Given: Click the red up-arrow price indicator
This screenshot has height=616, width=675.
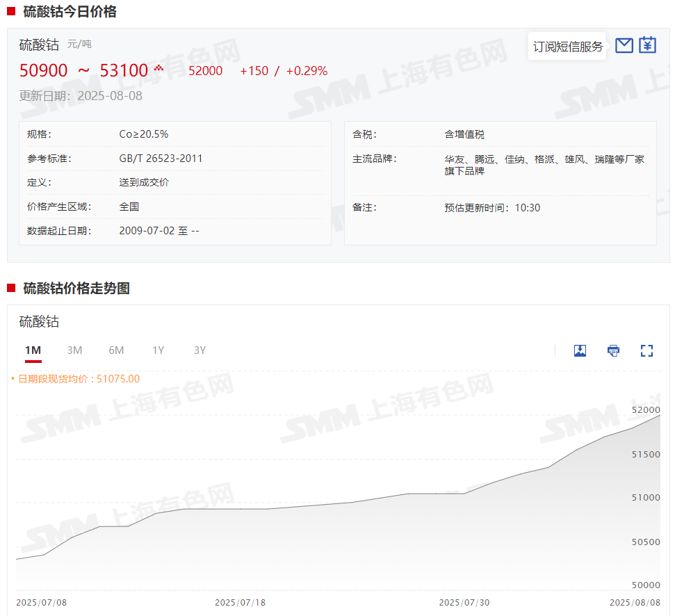Looking at the screenshot, I should (x=158, y=68).
